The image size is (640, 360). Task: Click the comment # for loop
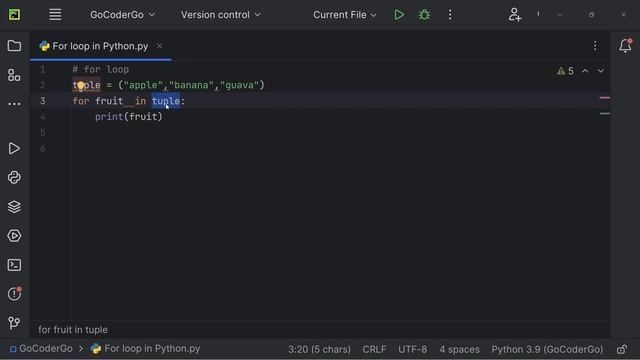(100, 69)
